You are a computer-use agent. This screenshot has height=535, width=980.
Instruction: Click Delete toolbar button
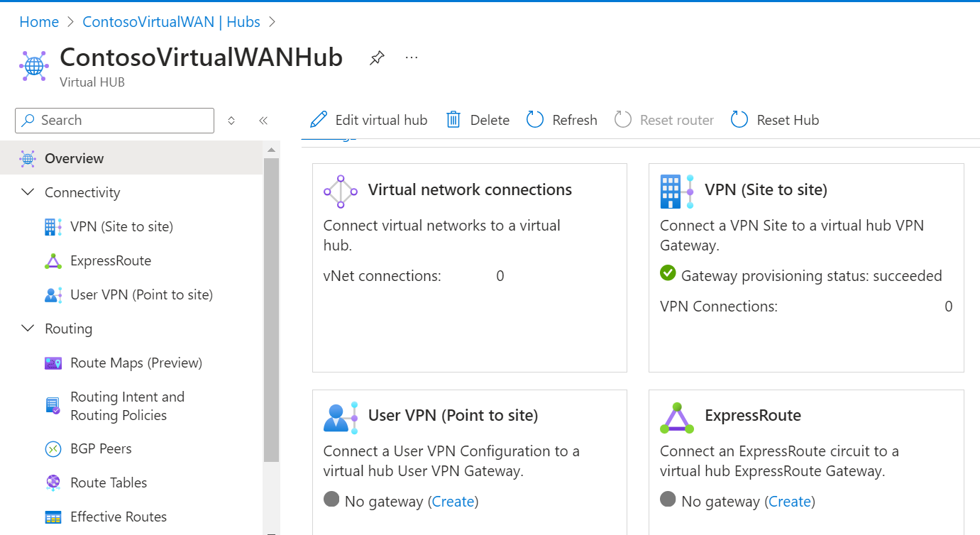click(478, 120)
